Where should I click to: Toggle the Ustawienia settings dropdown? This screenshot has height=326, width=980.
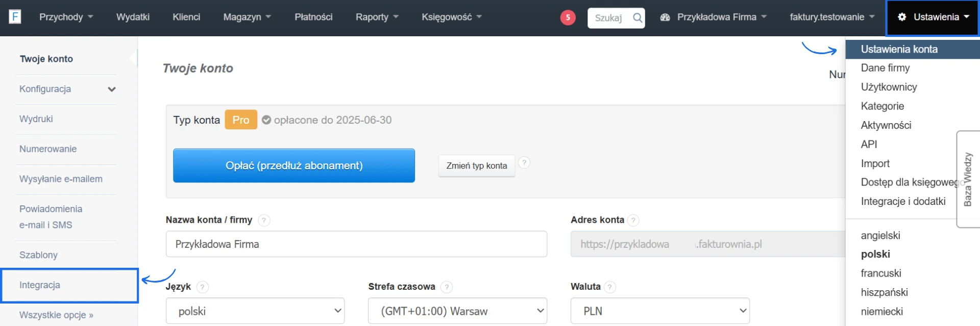tap(933, 17)
